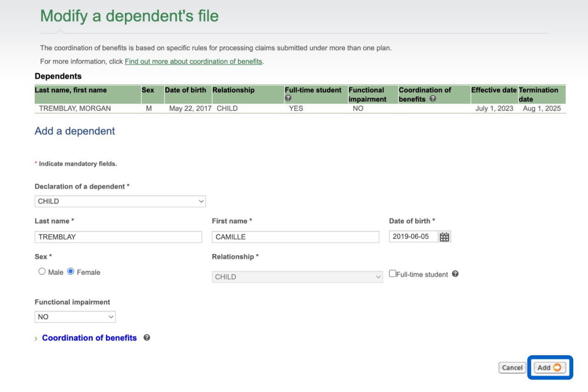Enable the Full-time student checkbox
The height and width of the screenshot is (392, 588).
pos(392,273)
